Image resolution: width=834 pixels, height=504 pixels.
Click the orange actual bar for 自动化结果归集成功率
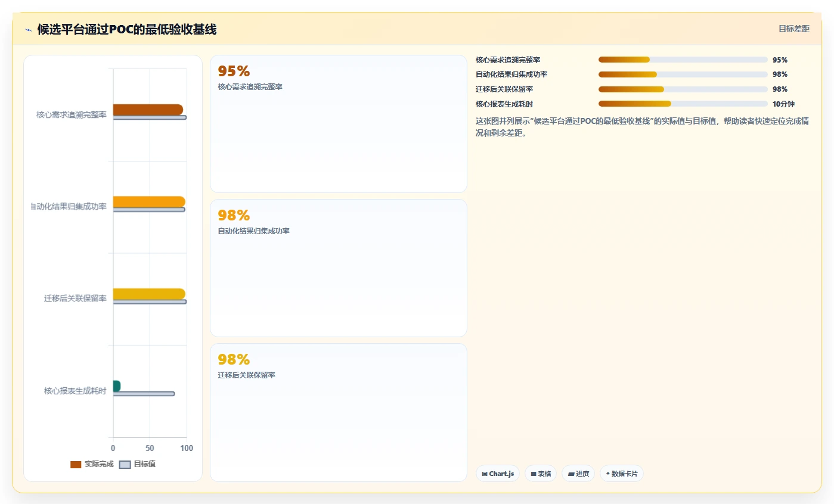point(149,202)
